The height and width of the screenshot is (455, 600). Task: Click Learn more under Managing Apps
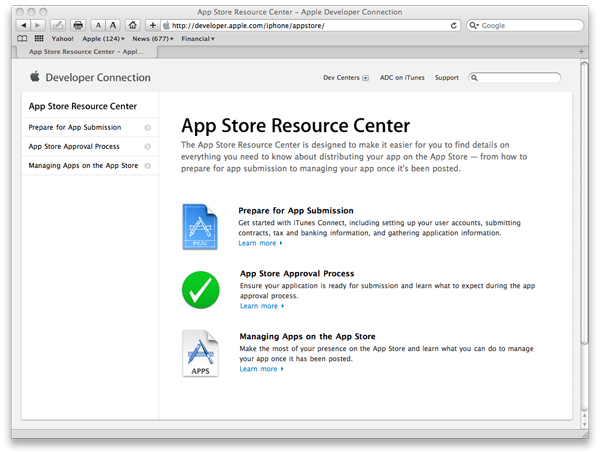(x=261, y=369)
